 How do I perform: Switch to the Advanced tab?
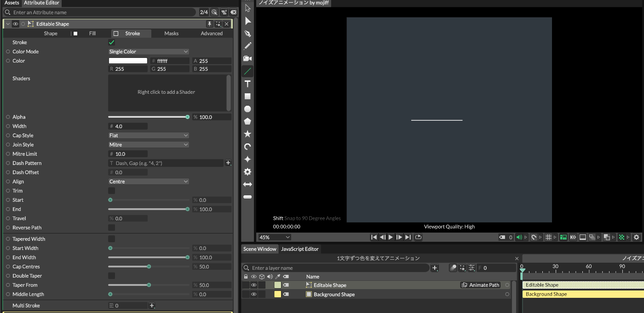point(212,34)
